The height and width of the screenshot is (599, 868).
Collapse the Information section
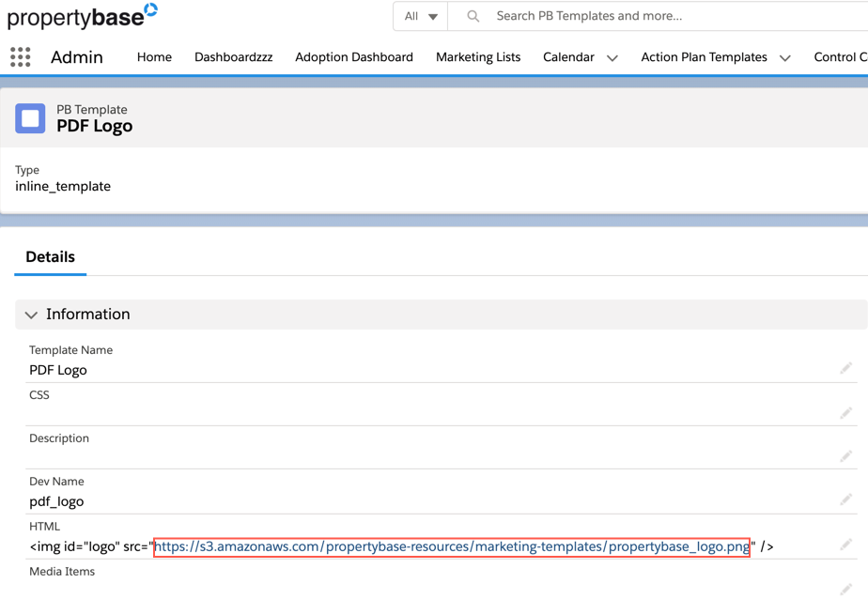pos(32,315)
